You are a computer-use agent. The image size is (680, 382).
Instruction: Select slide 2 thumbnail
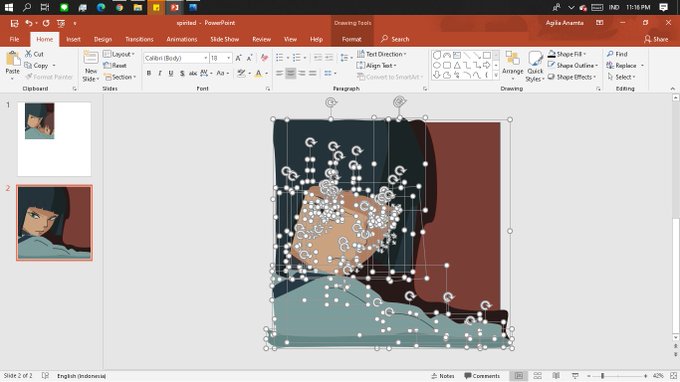[54, 223]
